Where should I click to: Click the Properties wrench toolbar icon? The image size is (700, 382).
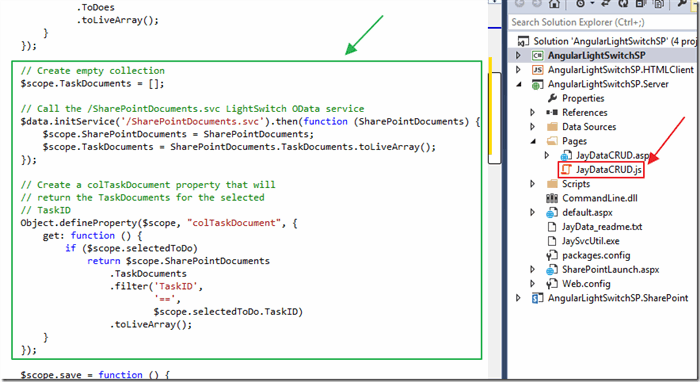(683, 4)
